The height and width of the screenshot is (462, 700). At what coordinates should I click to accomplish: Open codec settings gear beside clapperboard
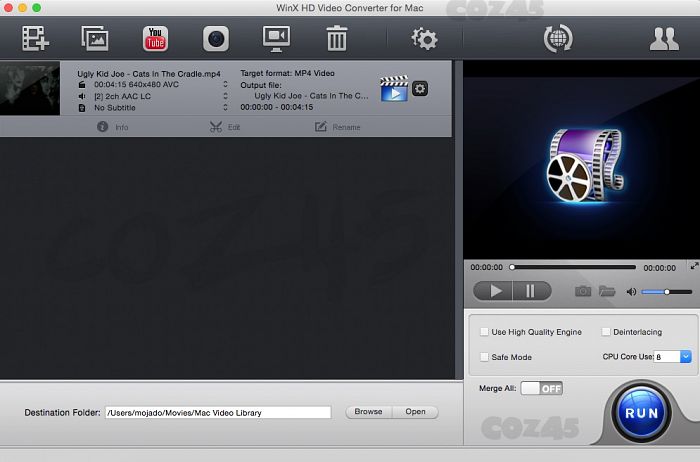point(420,89)
